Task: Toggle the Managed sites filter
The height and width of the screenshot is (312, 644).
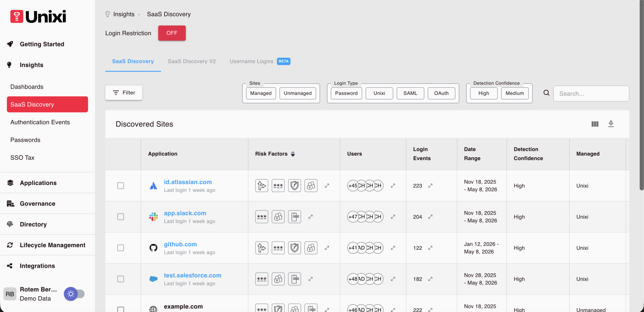Action: pyautogui.click(x=261, y=93)
